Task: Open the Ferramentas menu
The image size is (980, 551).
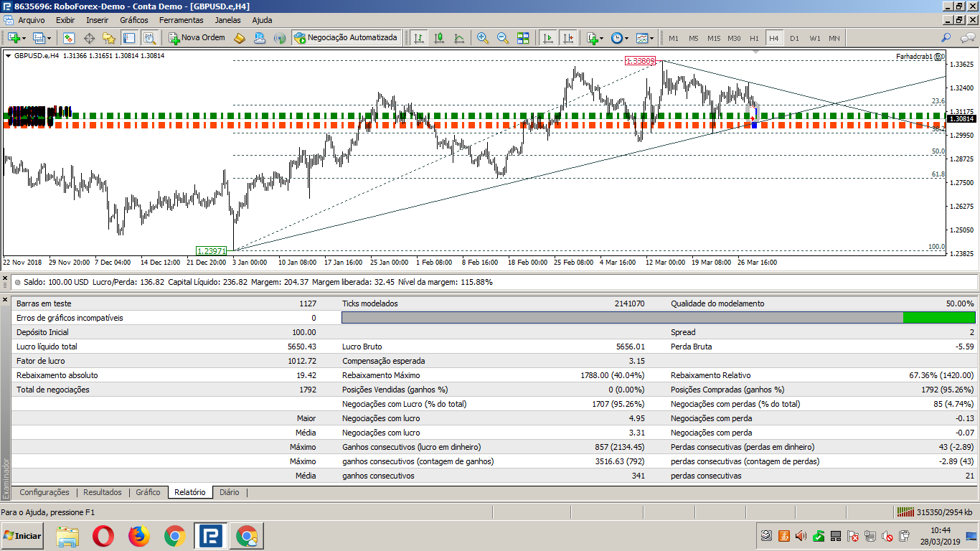Action: click(181, 20)
